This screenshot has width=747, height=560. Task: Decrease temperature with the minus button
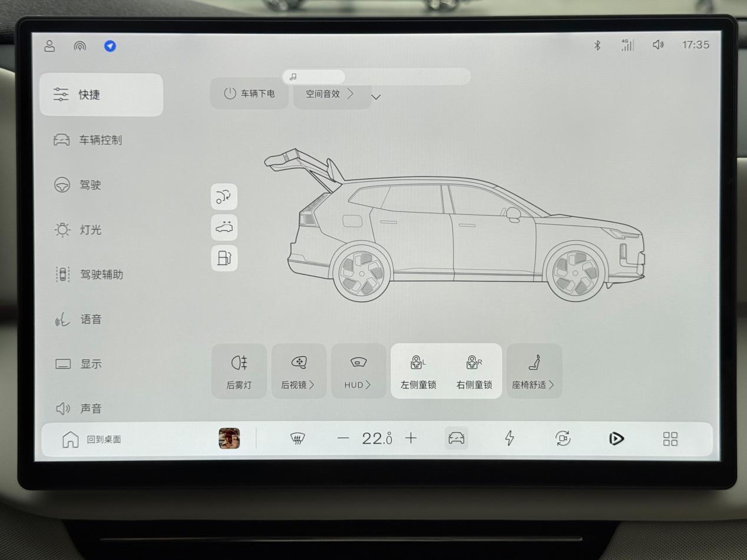pos(343,438)
